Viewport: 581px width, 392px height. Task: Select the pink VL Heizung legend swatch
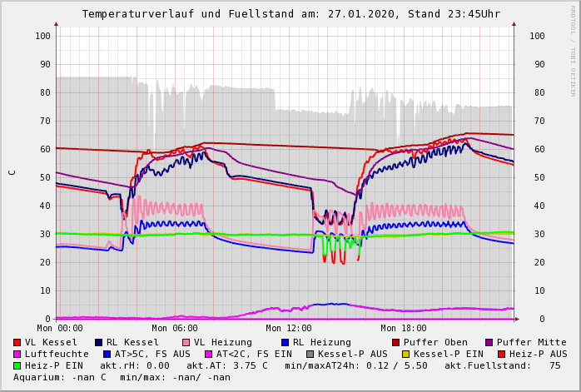coord(186,343)
